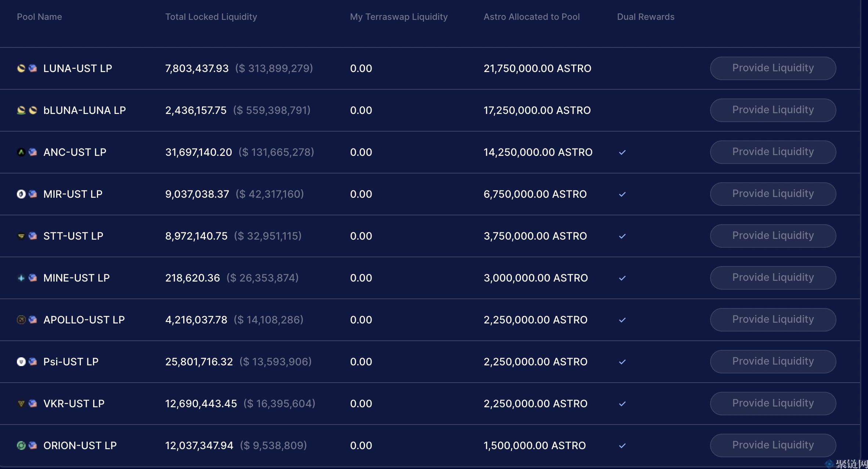The width and height of the screenshot is (868, 469).
Task: Provide Liquidity for MINE-UST LP
Action: (x=773, y=278)
